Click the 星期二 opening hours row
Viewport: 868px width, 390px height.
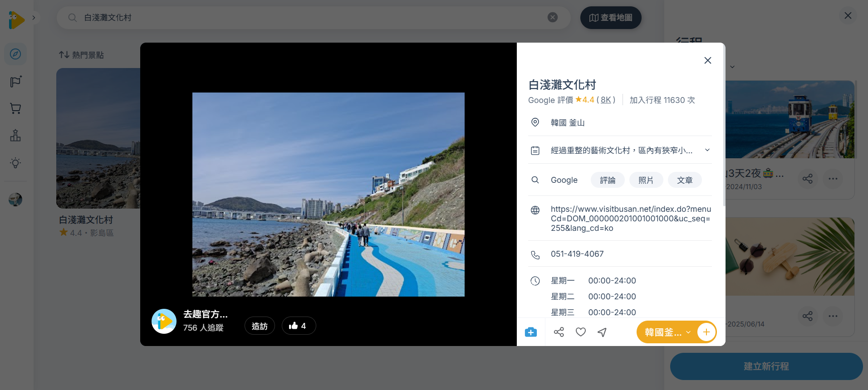click(593, 297)
